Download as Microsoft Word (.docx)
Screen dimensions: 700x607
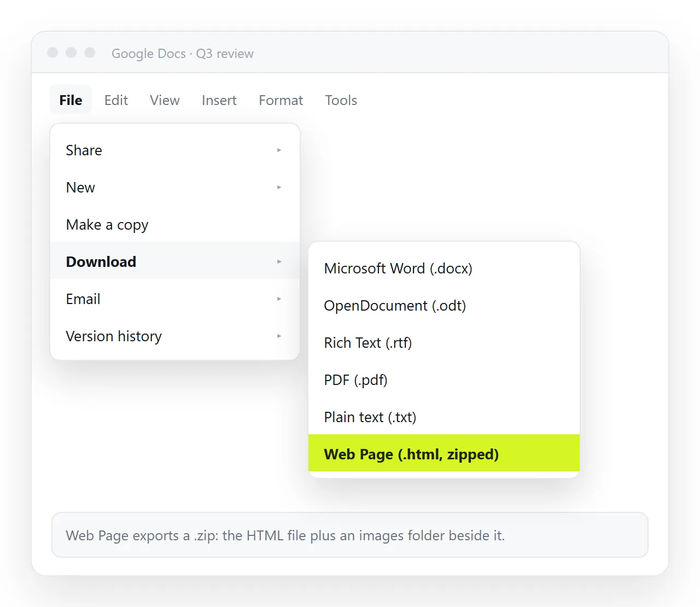444,268
